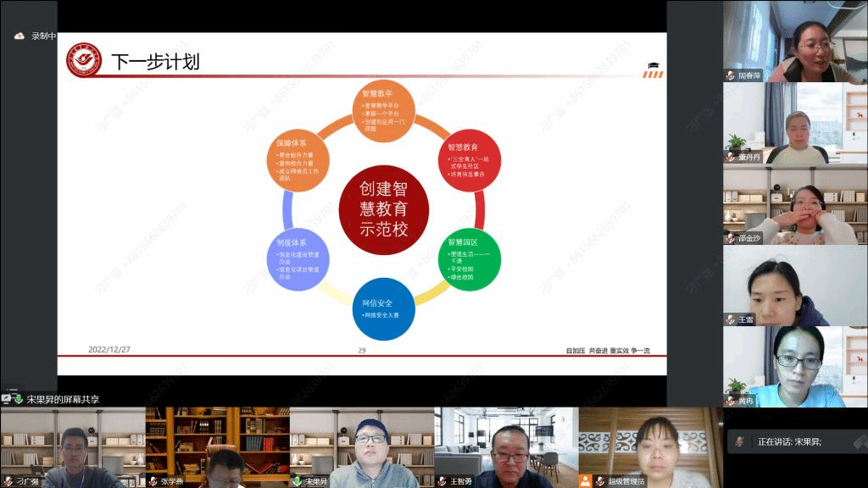Click microphone icon beside 王雪 name
Screen dimensions: 868x488
click(x=730, y=319)
